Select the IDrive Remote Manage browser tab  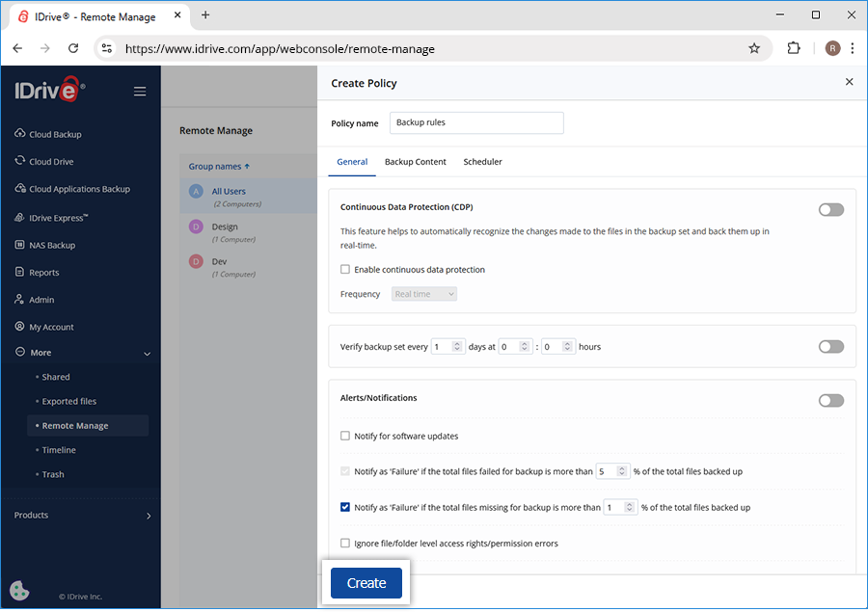pyautogui.click(x=99, y=16)
